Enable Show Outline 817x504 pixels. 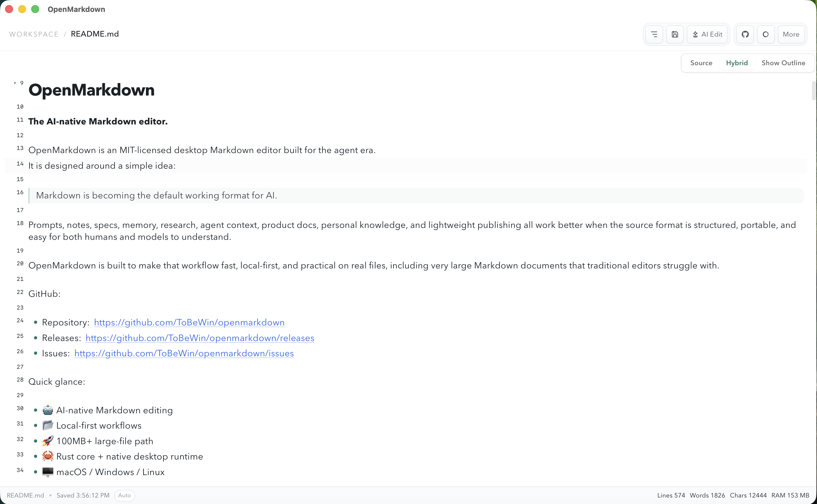(x=784, y=63)
